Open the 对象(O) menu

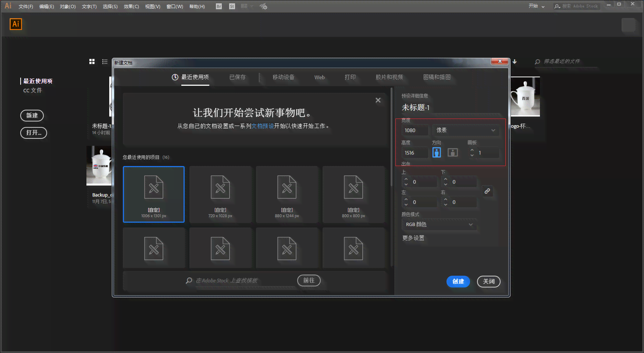coord(68,7)
